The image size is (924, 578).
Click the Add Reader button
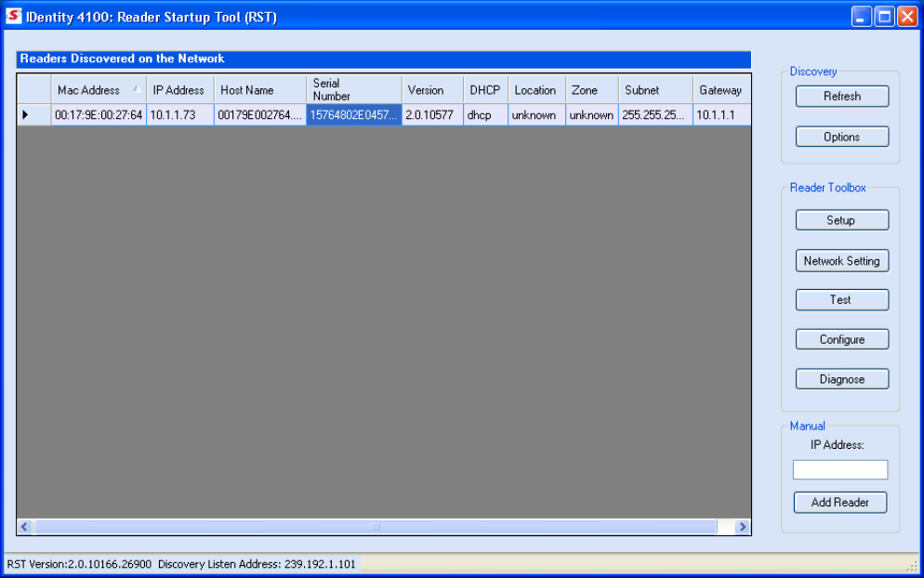tap(839, 502)
